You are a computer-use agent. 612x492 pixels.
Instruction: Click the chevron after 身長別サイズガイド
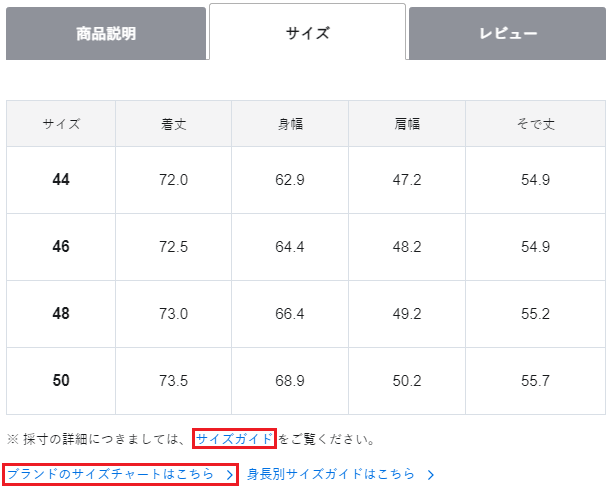point(430,475)
